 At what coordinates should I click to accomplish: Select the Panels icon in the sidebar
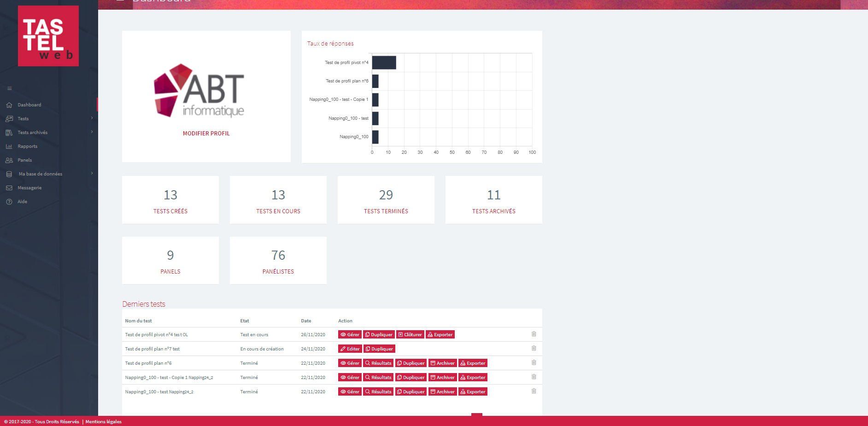point(10,160)
